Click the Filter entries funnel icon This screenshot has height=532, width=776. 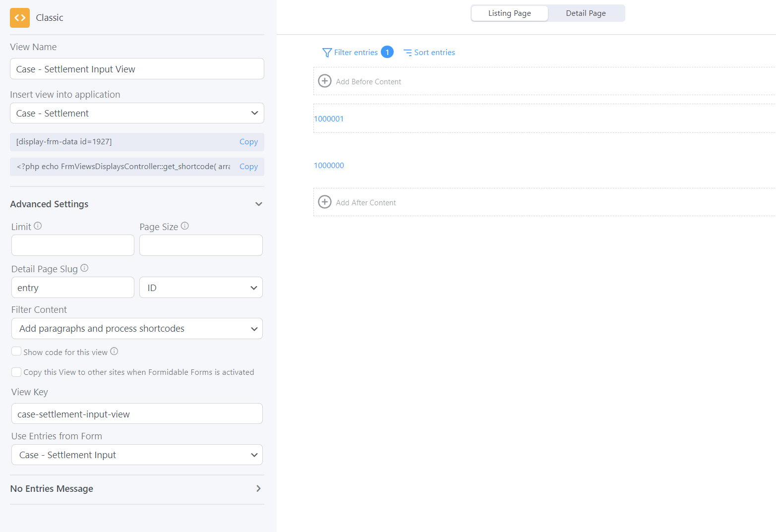click(327, 53)
